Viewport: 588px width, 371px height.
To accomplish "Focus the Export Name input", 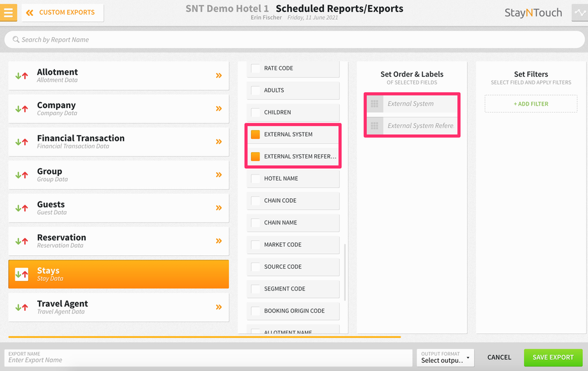I will [208, 358].
